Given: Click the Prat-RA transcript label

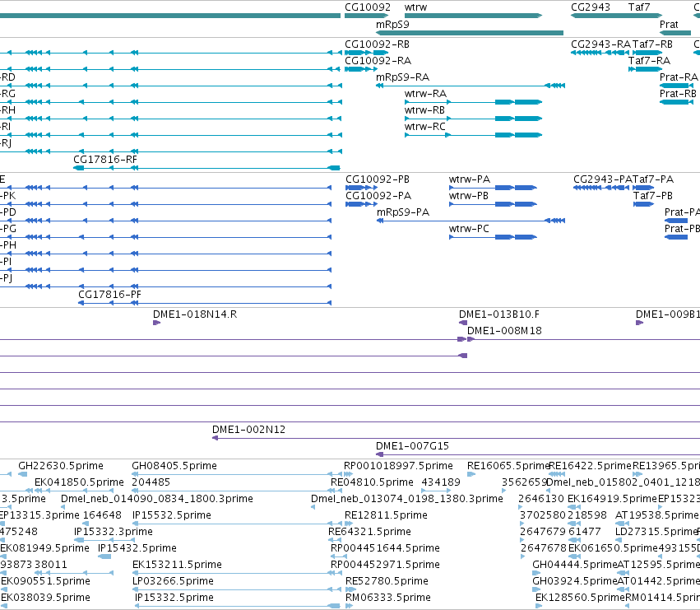Looking at the screenshot, I should (679, 77).
